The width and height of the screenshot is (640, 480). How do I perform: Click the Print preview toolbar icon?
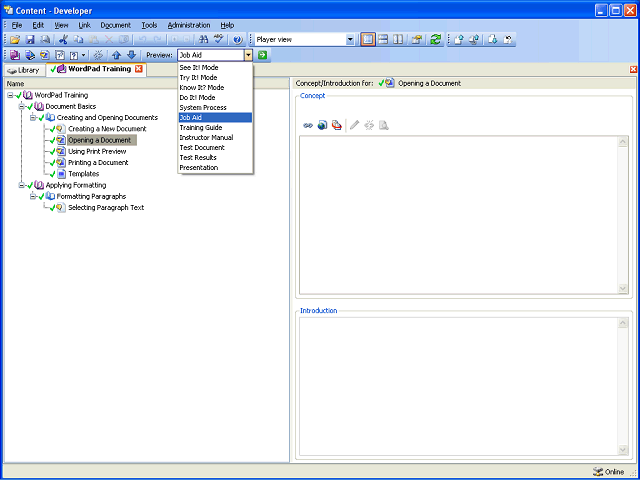45,40
